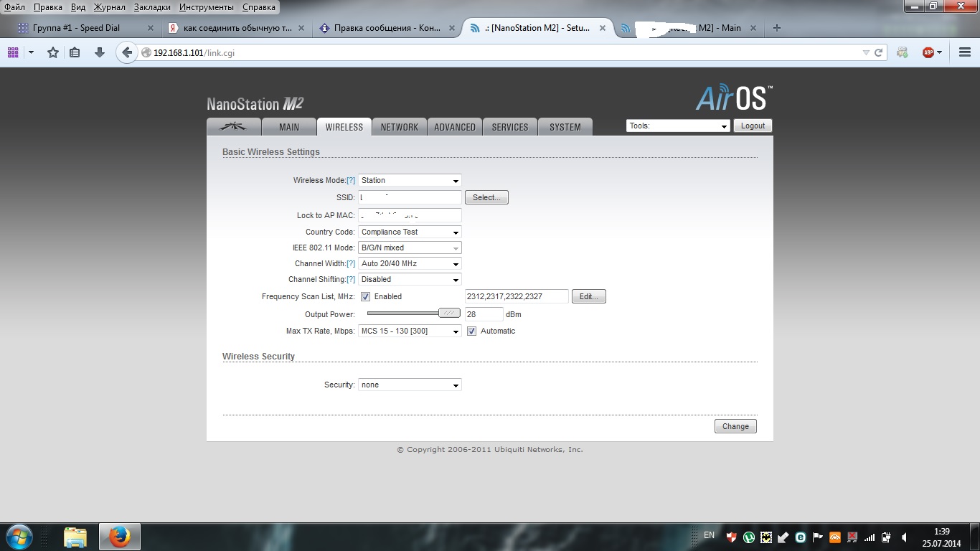Open the Action Center flag icon
Image resolution: width=980 pixels, height=551 pixels.
point(818,537)
